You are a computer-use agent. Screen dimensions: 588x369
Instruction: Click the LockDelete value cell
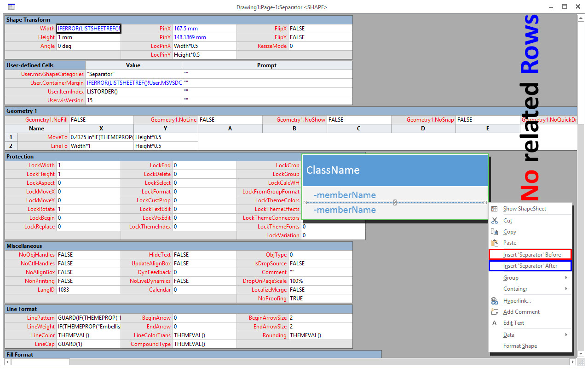(204, 174)
